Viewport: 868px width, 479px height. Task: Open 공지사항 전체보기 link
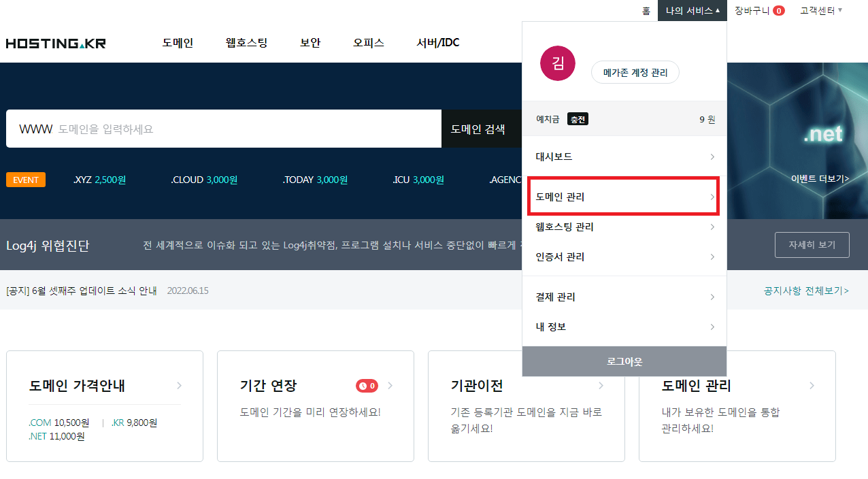[807, 290]
